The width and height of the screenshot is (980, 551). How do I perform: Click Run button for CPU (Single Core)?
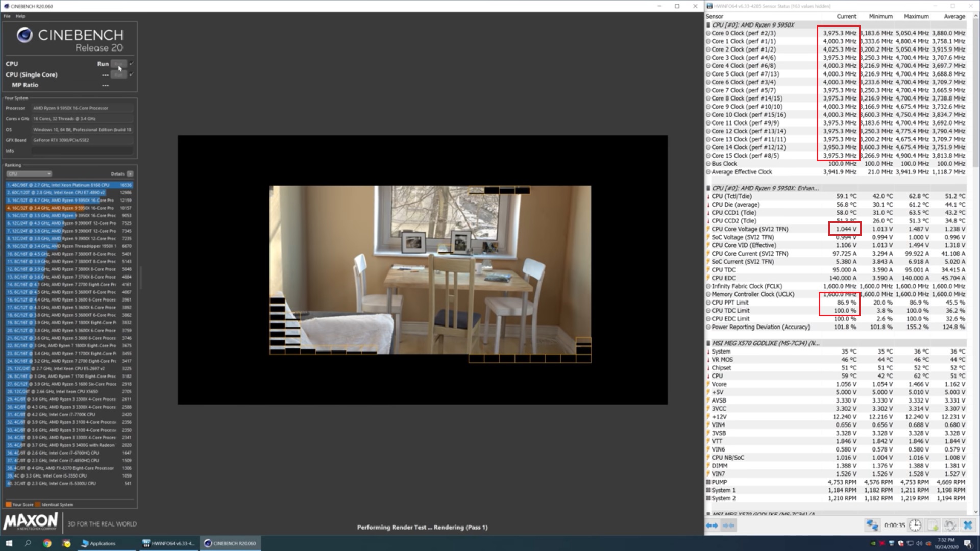coord(118,74)
